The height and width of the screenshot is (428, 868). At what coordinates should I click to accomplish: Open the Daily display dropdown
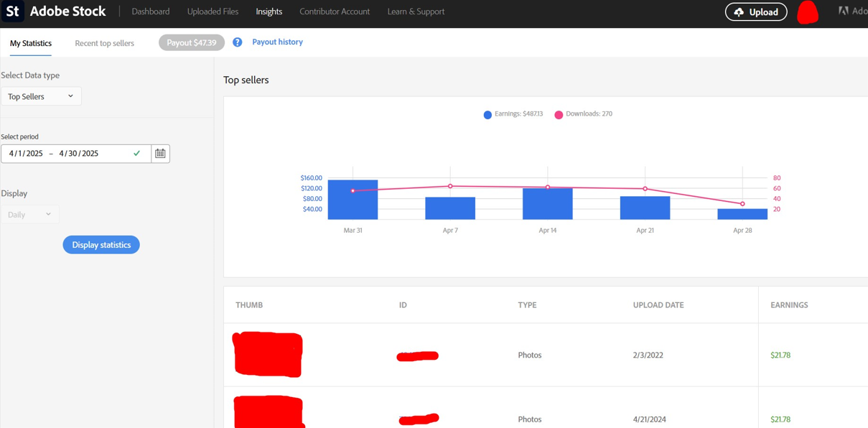(x=29, y=215)
